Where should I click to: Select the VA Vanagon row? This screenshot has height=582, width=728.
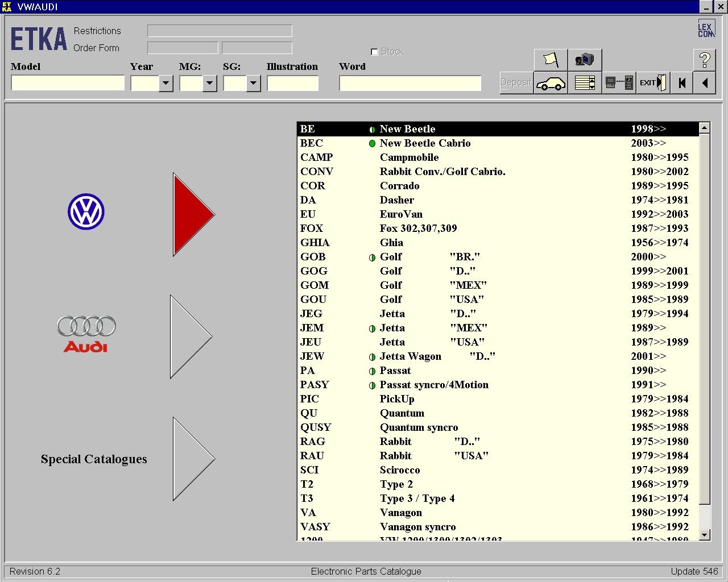point(498,513)
